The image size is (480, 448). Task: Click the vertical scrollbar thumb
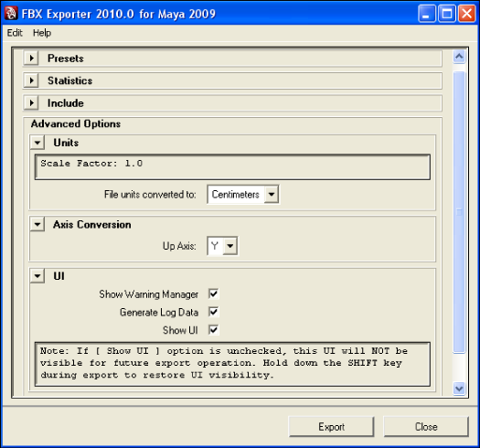point(459,212)
